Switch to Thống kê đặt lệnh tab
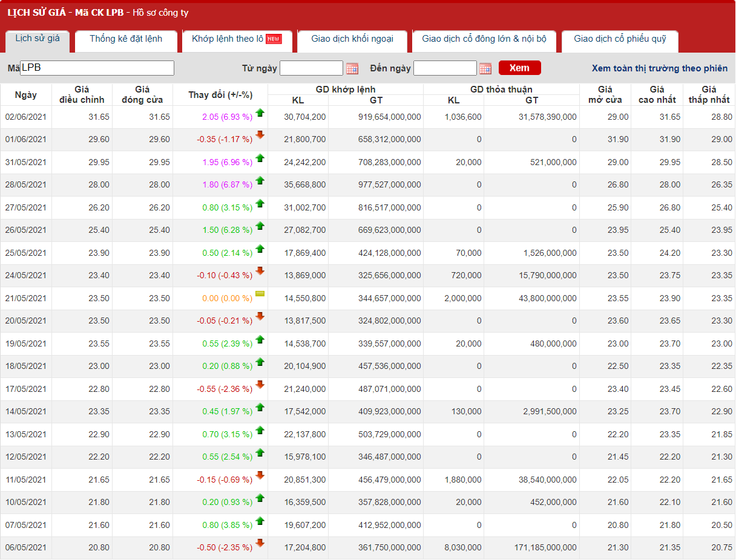The image size is (736, 560). pyautogui.click(x=126, y=39)
